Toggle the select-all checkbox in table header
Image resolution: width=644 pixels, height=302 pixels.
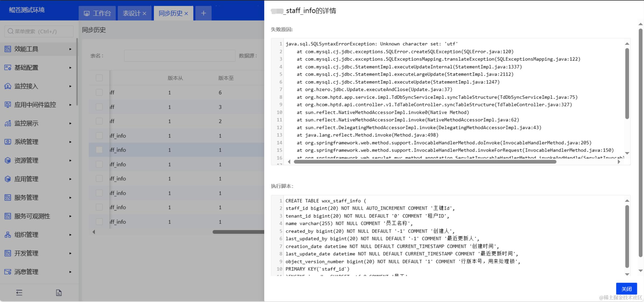click(99, 78)
